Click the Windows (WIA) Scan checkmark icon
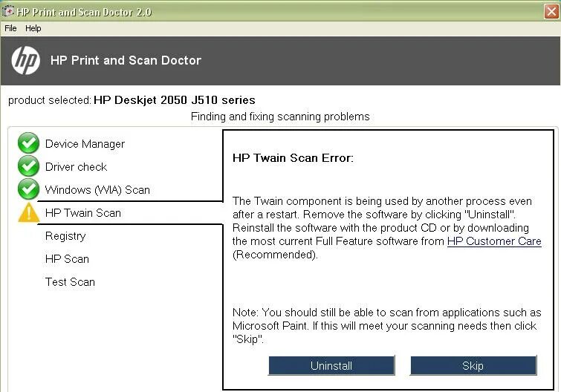 click(28, 189)
